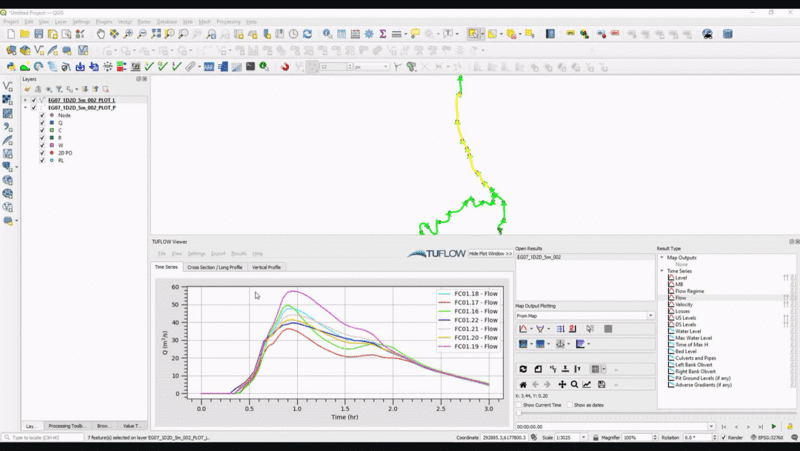The height and width of the screenshot is (451, 800).
Task: Click the TUFLOW refresh plot icon
Action: coord(523,369)
